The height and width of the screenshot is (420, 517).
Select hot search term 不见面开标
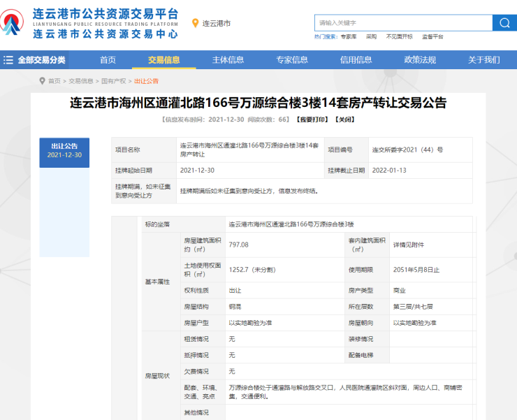click(400, 36)
